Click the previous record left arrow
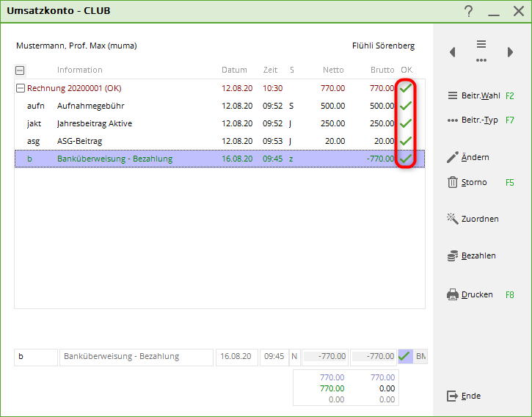Image resolution: width=532 pixels, height=417 pixels. coord(453,52)
